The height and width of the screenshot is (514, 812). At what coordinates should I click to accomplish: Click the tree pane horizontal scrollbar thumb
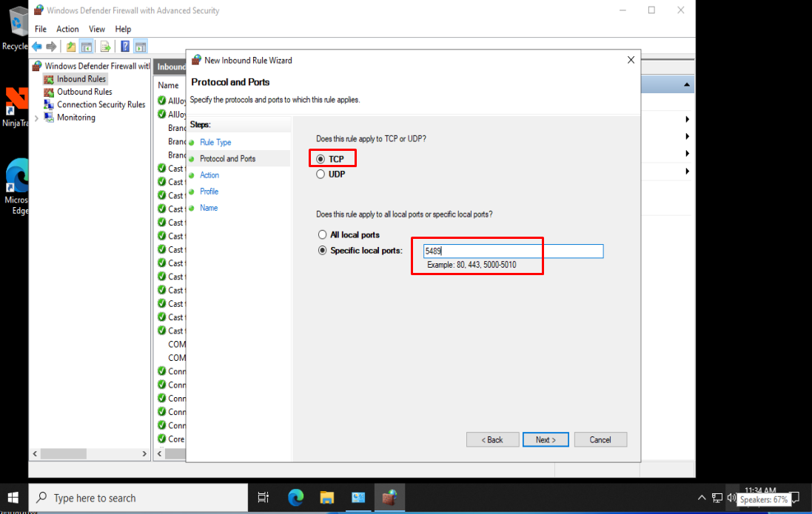(x=64, y=453)
